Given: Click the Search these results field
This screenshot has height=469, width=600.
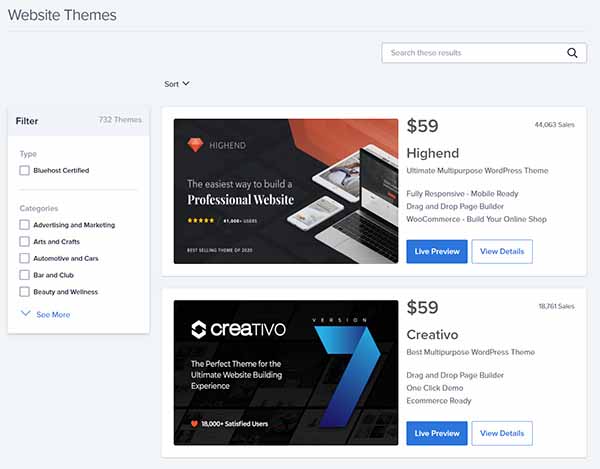Looking at the screenshot, I should 470,53.
